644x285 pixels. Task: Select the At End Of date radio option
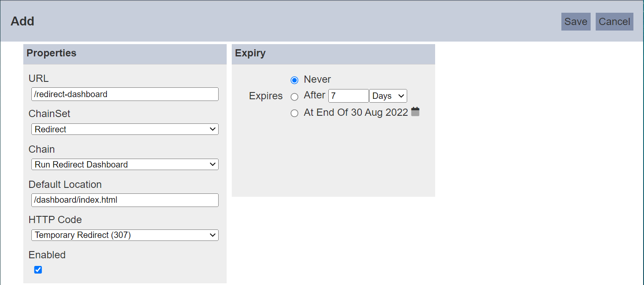294,113
